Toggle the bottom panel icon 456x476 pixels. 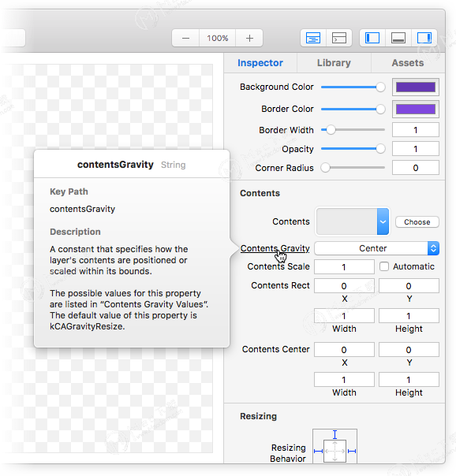click(x=398, y=39)
